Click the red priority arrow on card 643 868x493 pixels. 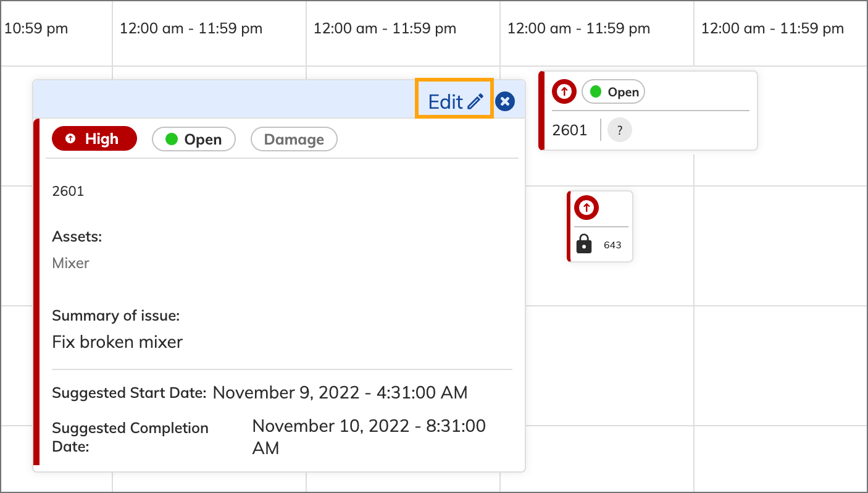click(x=586, y=208)
